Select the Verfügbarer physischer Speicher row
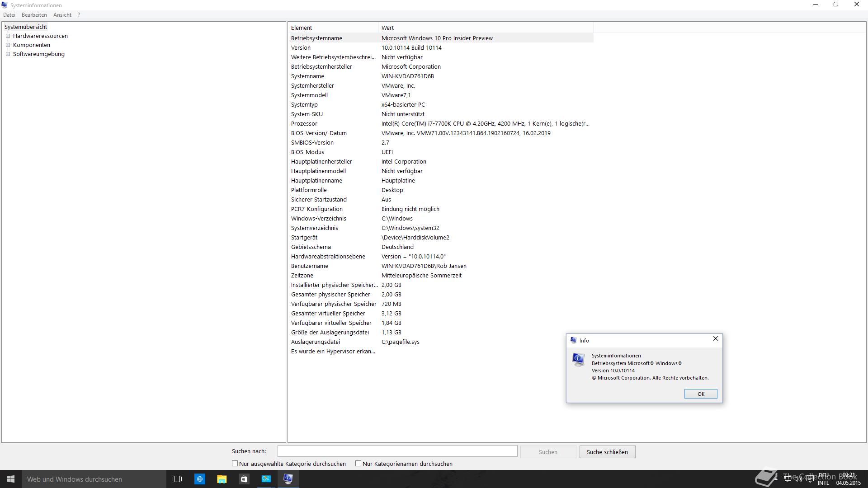This screenshot has width=868, height=488. (441, 304)
